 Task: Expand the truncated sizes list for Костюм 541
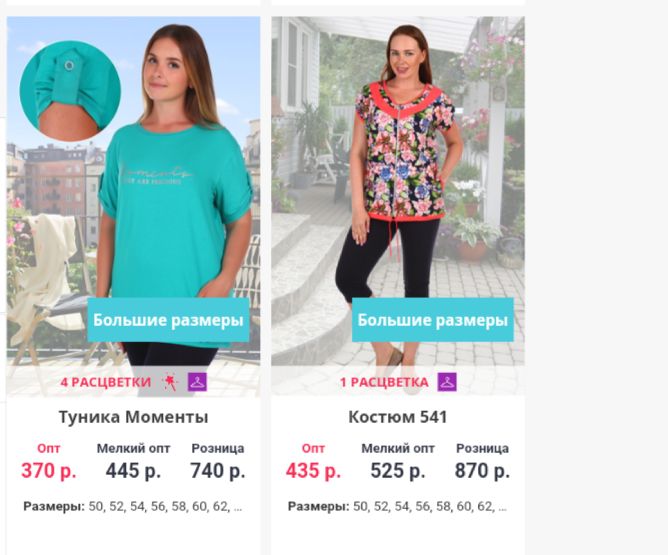(x=502, y=507)
